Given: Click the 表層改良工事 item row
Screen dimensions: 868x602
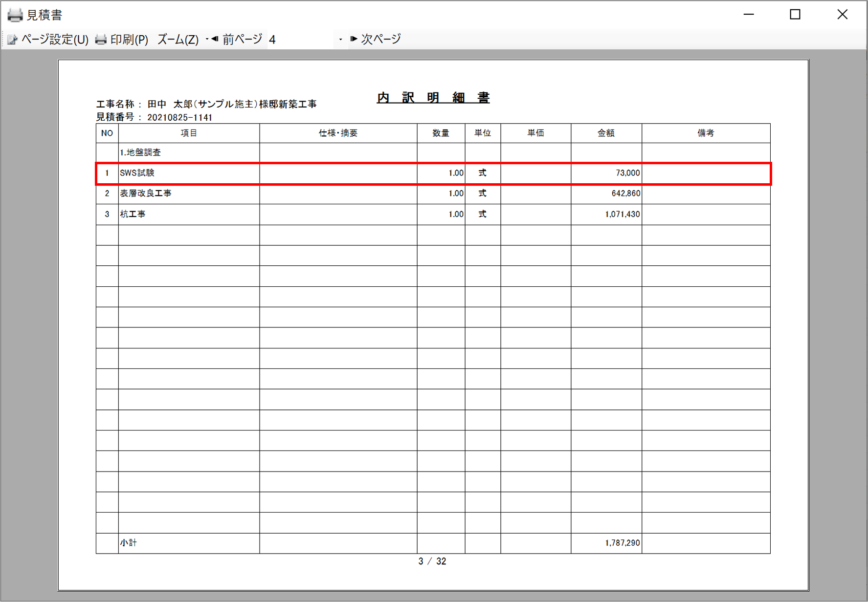Looking at the screenshot, I should click(x=146, y=193).
